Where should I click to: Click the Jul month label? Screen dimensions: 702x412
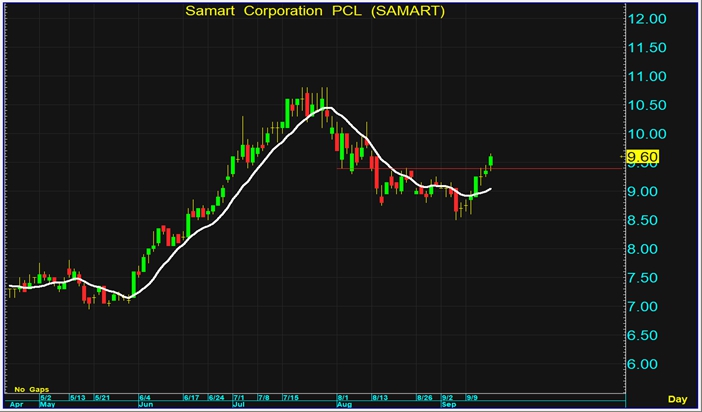point(239,404)
